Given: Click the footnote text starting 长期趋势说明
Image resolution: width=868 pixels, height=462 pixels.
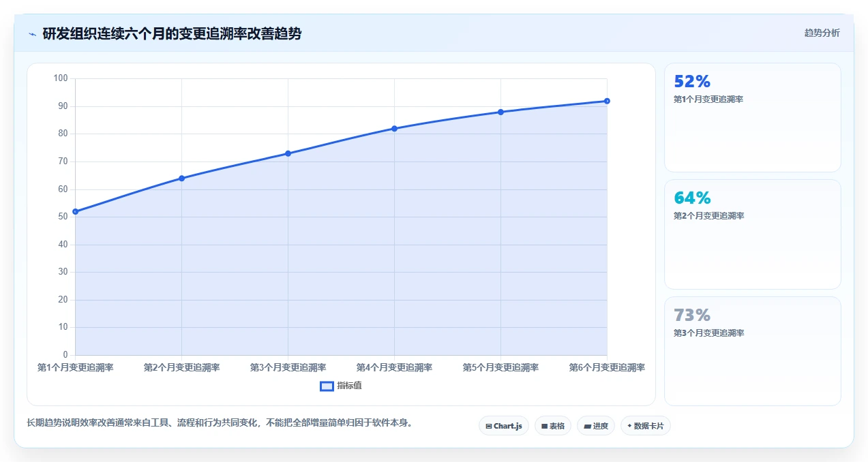Looking at the screenshot, I should 220,423.
